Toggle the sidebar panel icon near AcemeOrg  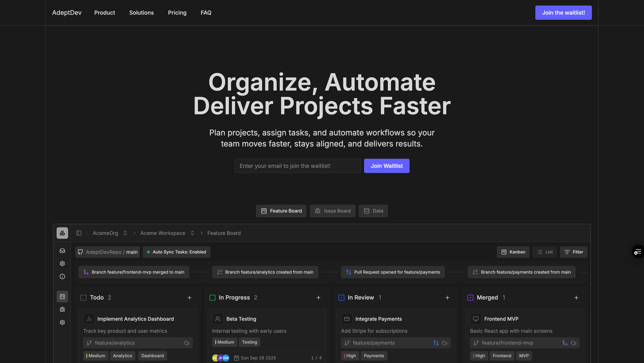pyautogui.click(x=79, y=233)
